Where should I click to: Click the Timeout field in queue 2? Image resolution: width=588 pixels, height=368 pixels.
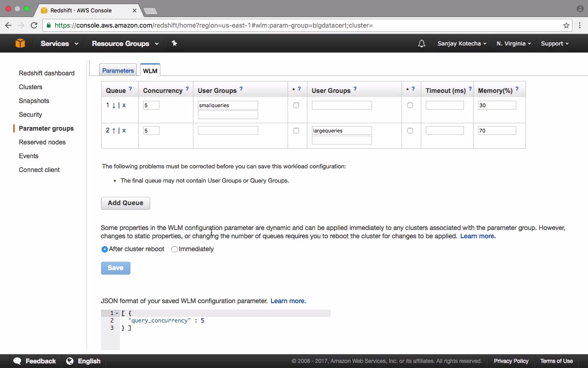point(445,131)
